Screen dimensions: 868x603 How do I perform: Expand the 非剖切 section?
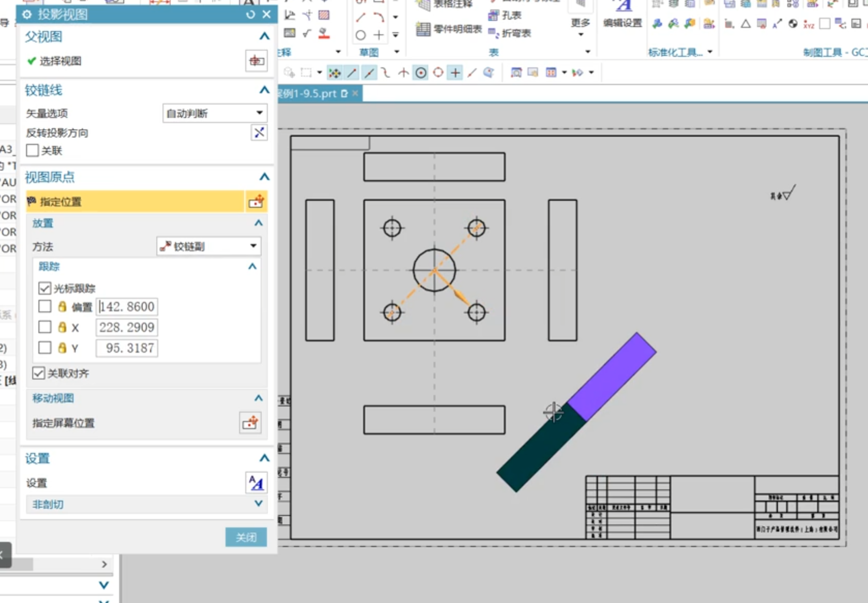click(x=258, y=504)
